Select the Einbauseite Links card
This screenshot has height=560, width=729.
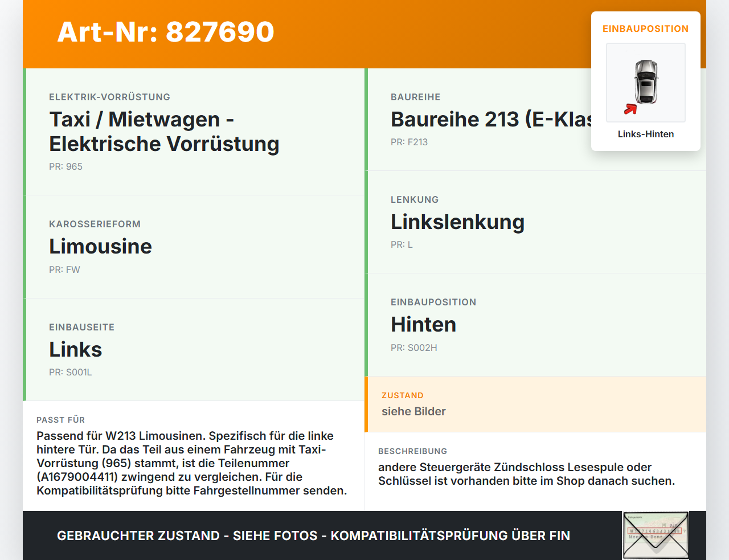tap(194, 350)
